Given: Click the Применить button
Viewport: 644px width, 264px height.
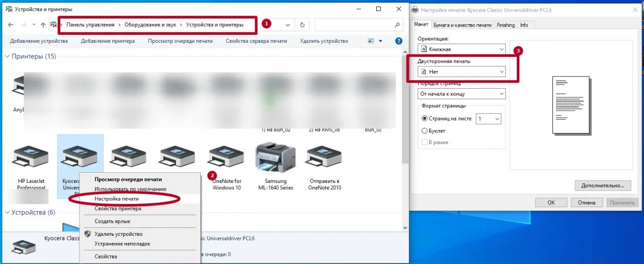Looking at the screenshot, I should click(x=622, y=203).
